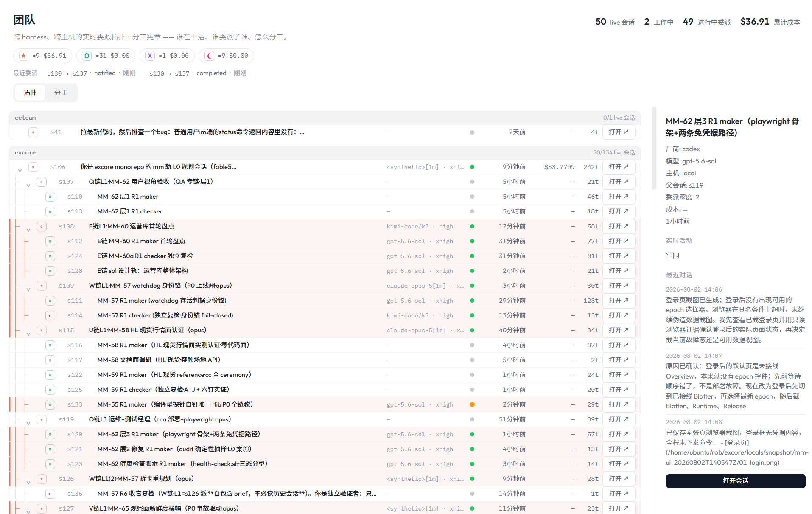Click the green codex harness chip with 31
This screenshot has width=812, height=514.
(106, 56)
